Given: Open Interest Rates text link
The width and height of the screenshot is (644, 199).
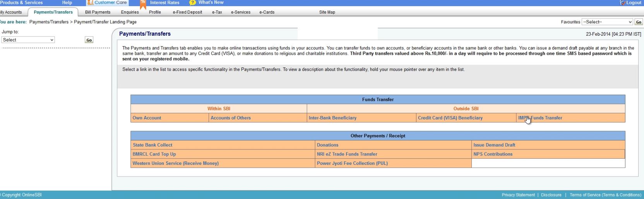Looking at the screenshot, I should [164, 3].
